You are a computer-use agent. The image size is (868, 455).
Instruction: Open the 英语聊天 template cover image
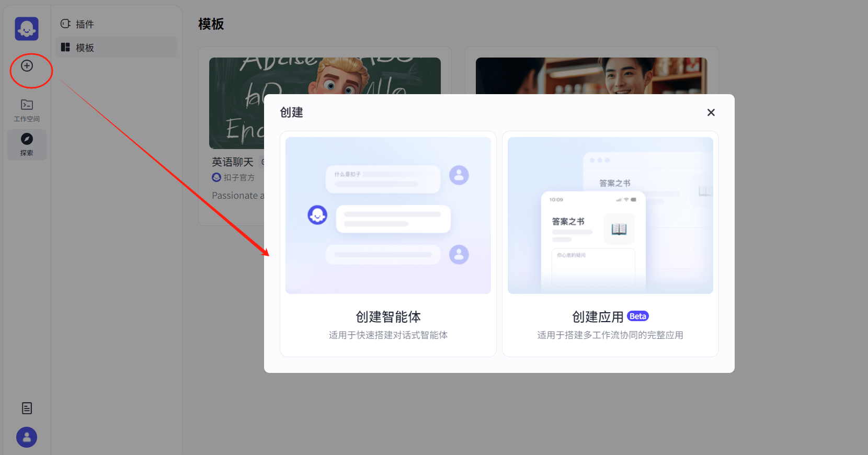(x=236, y=105)
